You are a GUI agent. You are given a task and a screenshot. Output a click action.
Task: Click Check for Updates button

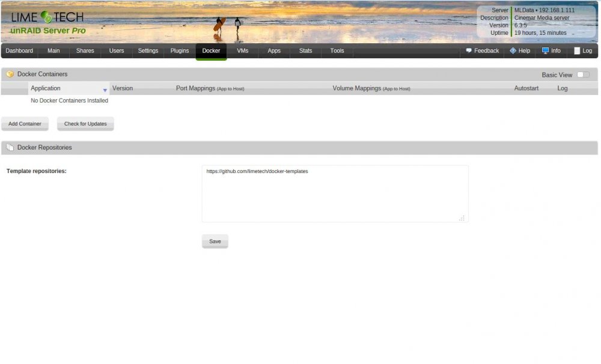(85, 124)
